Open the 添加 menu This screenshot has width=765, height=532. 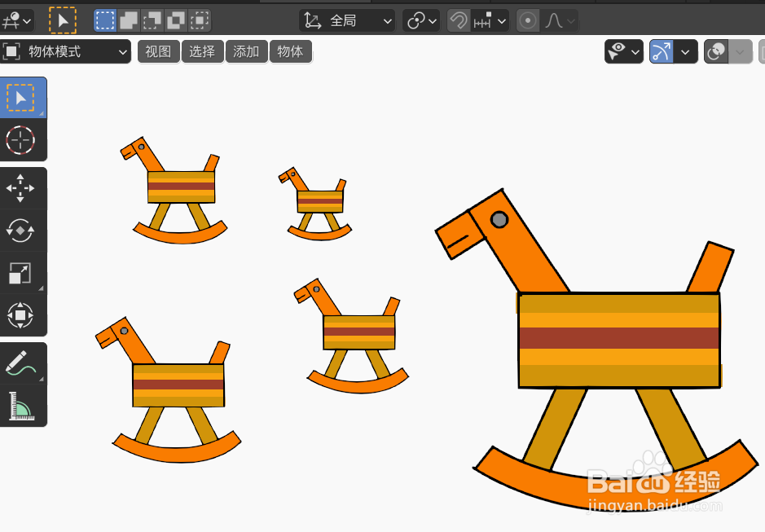[x=246, y=51]
